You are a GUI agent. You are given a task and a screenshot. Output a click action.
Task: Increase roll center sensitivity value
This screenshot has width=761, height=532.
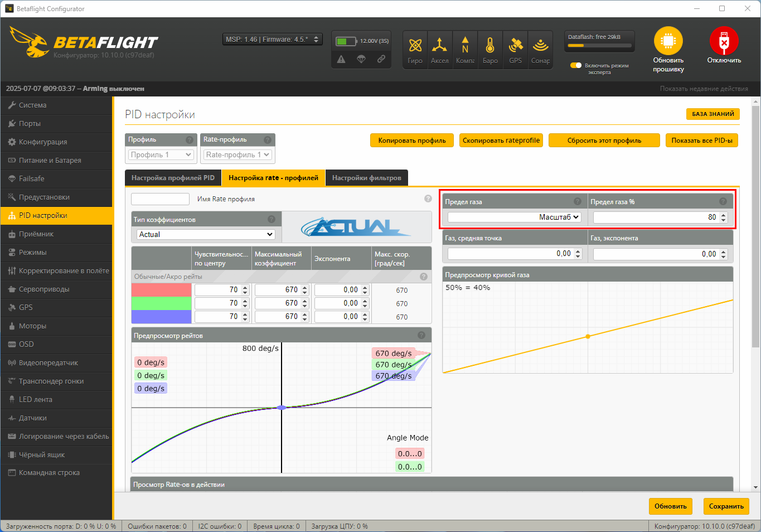click(245, 287)
